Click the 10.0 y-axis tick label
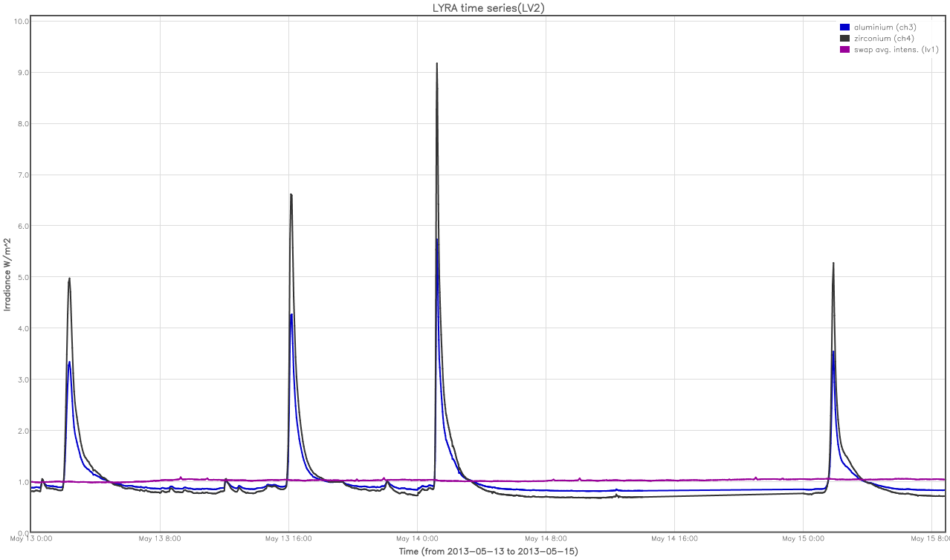Viewport: 950px width, 560px height. (21, 21)
